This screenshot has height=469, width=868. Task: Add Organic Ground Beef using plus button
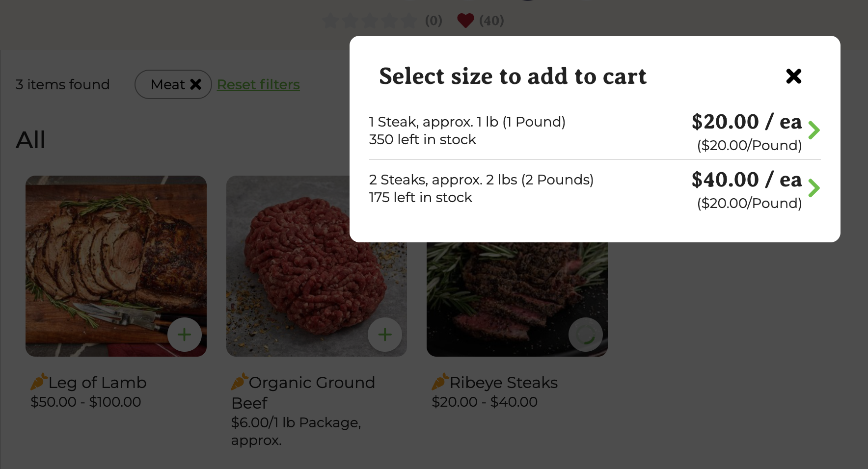click(x=385, y=335)
